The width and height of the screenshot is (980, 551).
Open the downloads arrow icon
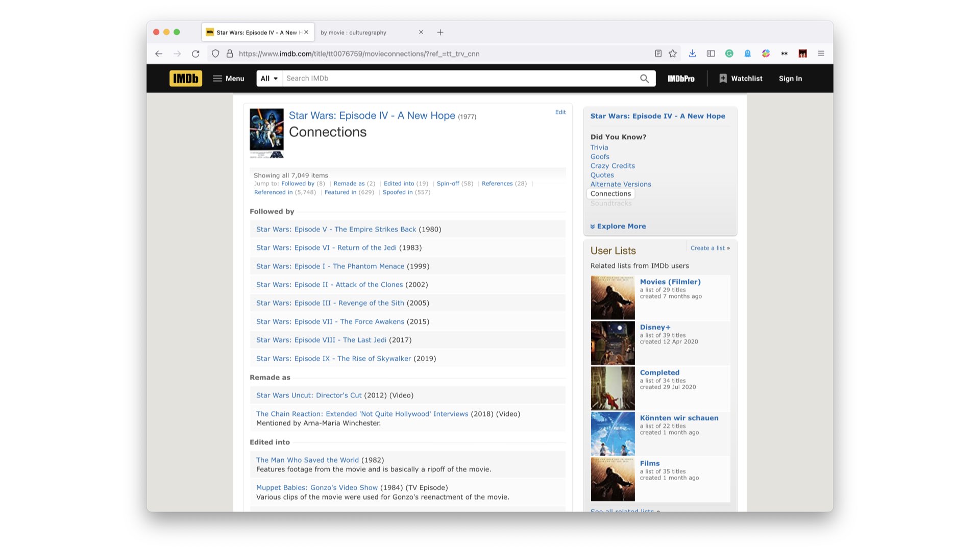(692, 54)
